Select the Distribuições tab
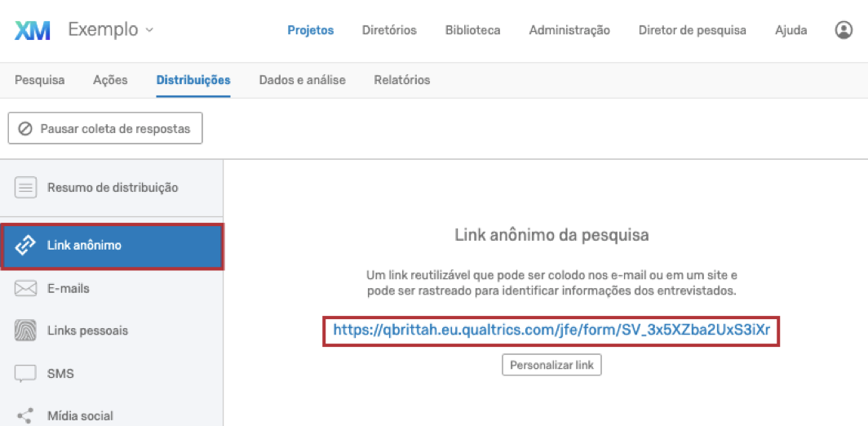The image size is (868, 426). click(x=193, y=80)
